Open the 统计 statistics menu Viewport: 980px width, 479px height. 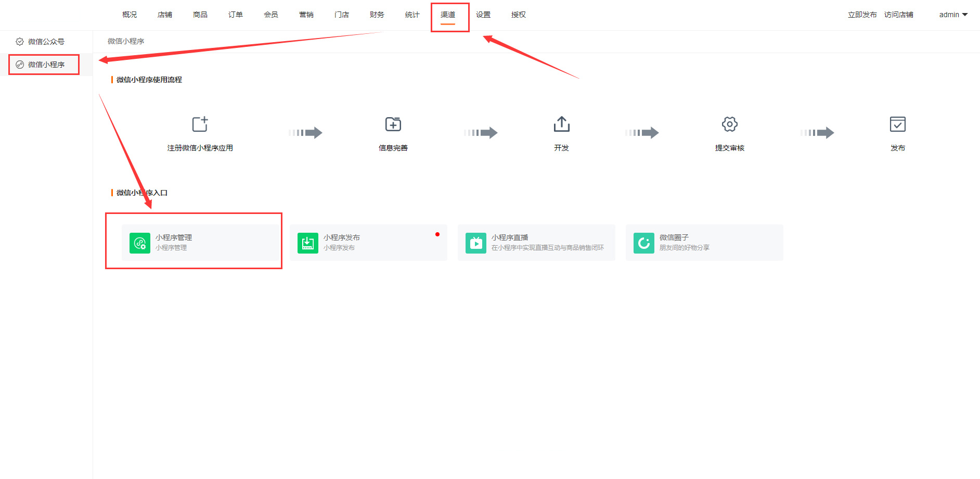(x=412, y=15)
